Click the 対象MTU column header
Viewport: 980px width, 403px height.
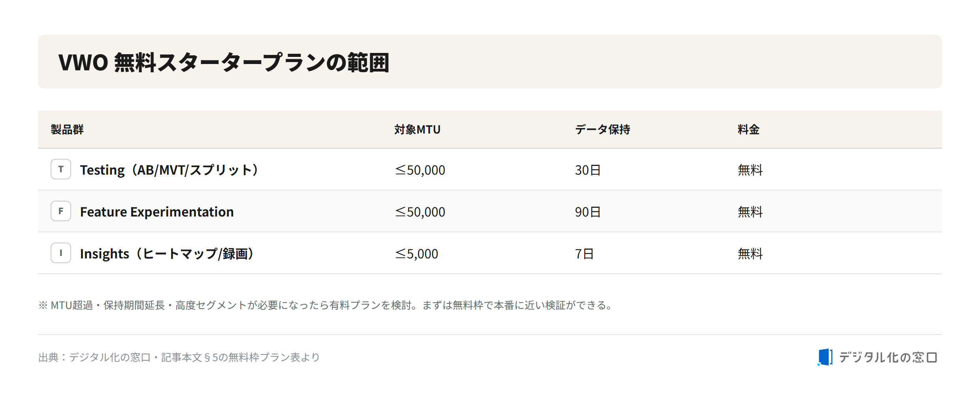point(417,130)
